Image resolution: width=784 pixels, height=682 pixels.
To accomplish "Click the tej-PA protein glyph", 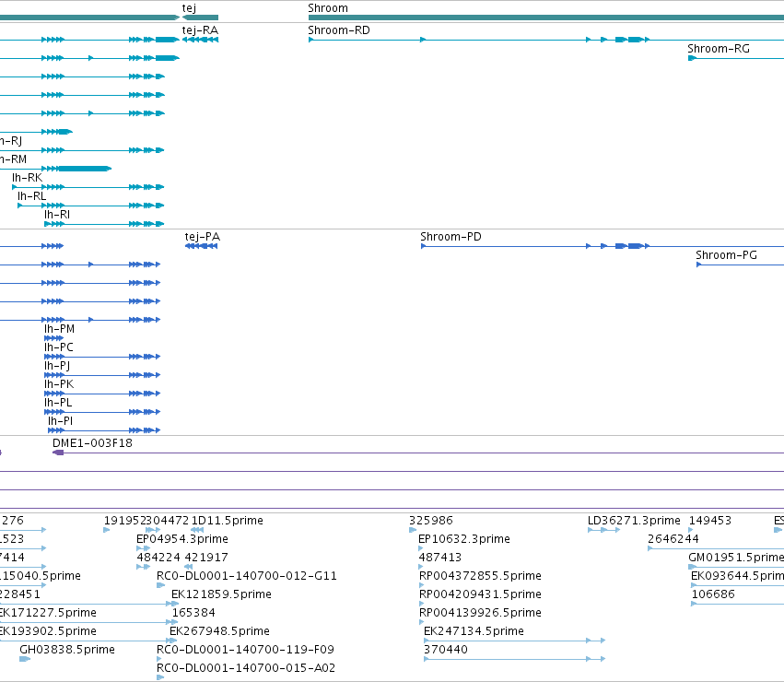I will pos(202,246).
